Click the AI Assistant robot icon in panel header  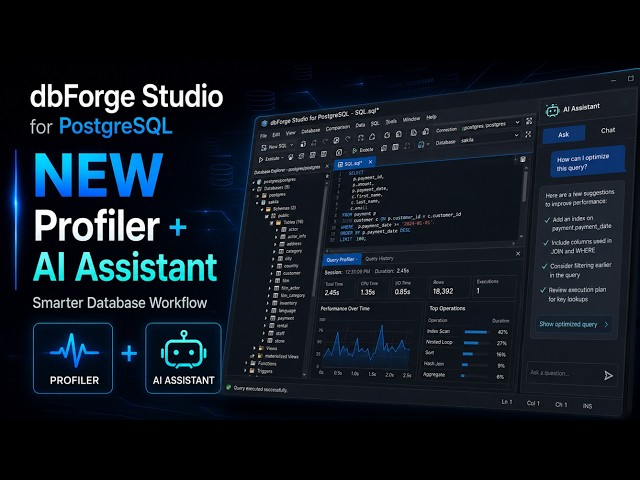tap(552, 110)
